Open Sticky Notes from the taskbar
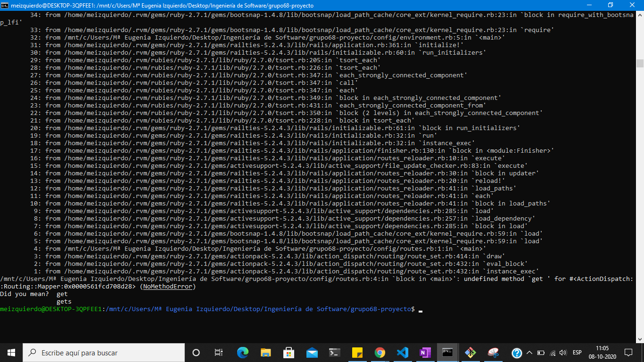Image resolution: width=644 pixels, height=362 pixels. point(356,352)
